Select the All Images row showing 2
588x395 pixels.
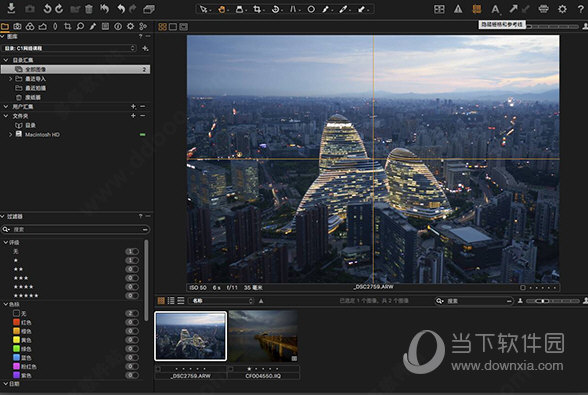pyautogui.click(x=75, y=69)
